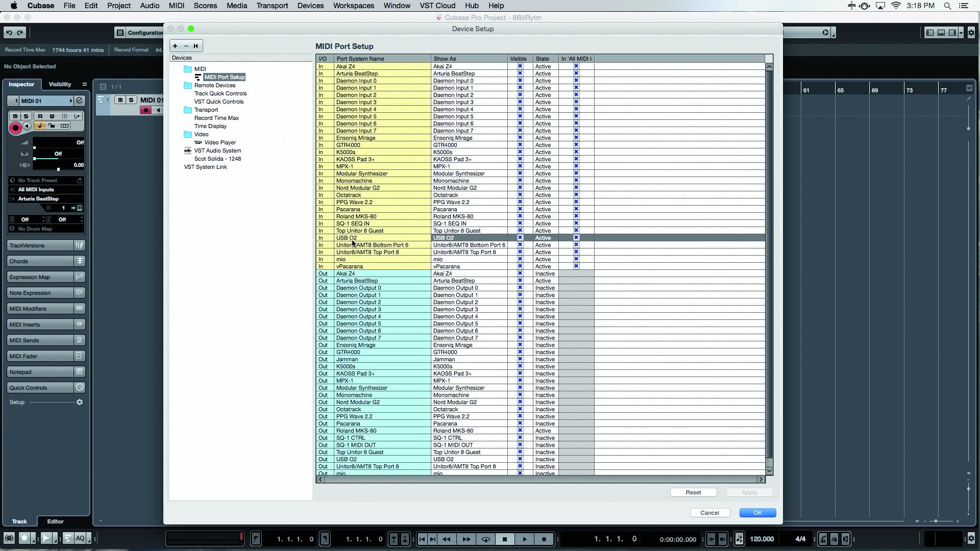
Task: Toggle Visible for Roland MKS-80 output
Action: point(520,431)
